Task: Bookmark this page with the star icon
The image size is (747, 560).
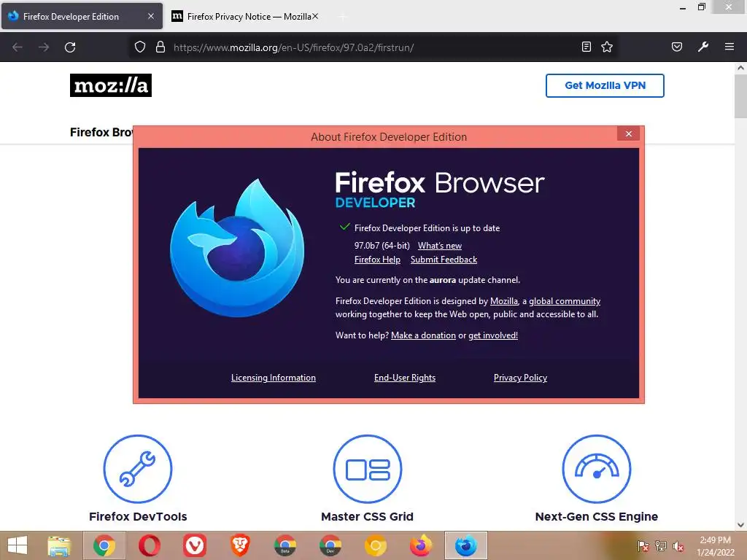Action: click(x=607, y=47)
